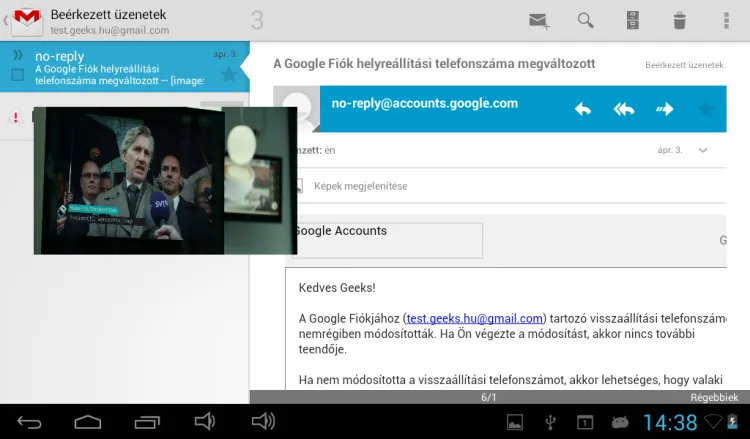Image resolution: width=750 pixels, height=439 pixels.
Task: Forward this email message
Action: 664,109
